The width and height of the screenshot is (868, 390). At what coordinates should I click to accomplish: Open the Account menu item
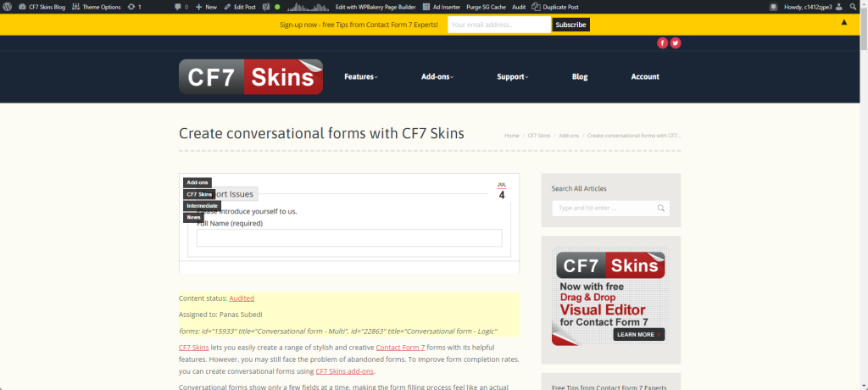(x=645, y=76)
